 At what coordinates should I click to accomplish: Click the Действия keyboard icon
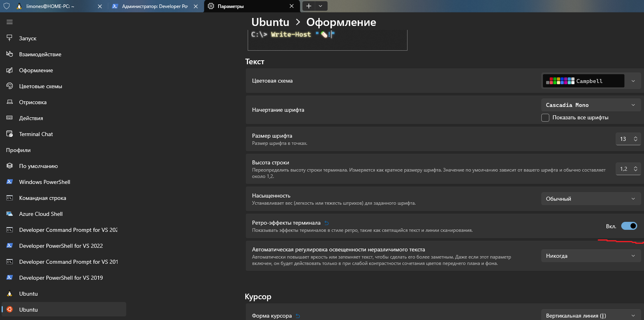tap(10, 118)
